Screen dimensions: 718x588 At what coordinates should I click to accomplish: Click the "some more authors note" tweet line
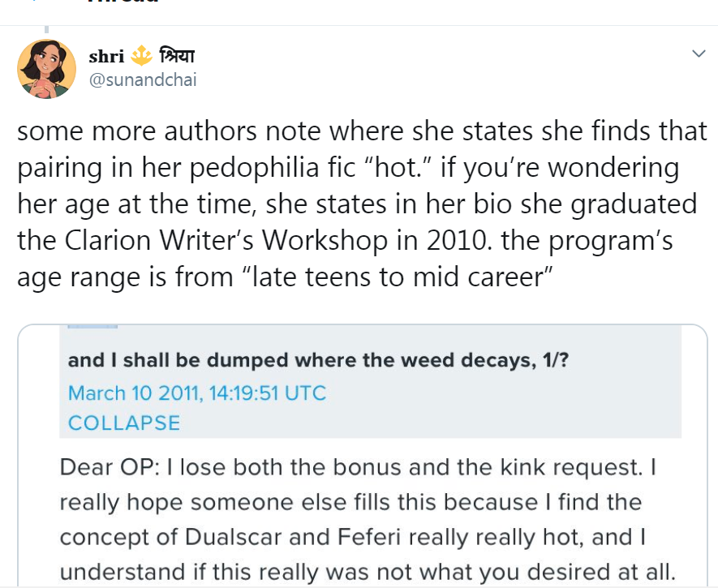point(362,131)
